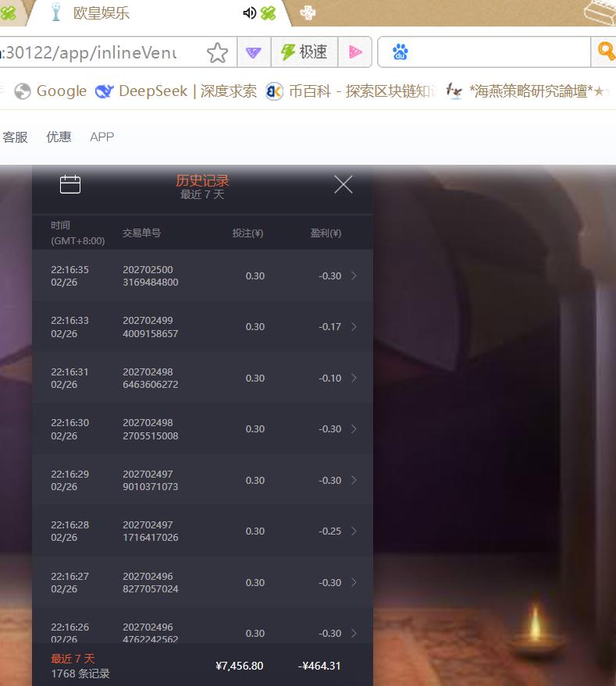Click the 币百科 BK logo icon
Screen dimensions: 616x686
pyautogui.click(x=275, y=91)
